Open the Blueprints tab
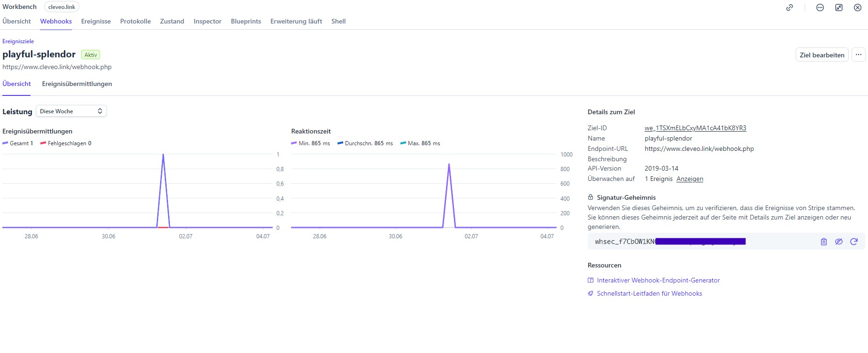The image size is (868, 353). click(246, 21)
